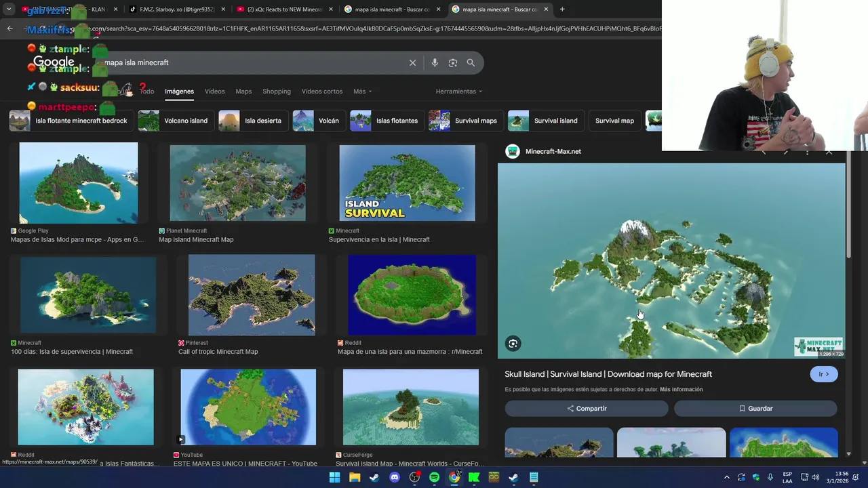This screenshot has width=868, height=488.
Task: Select Isla flotante minecraft bedrock chip
Action: click(x=72, y=121)
